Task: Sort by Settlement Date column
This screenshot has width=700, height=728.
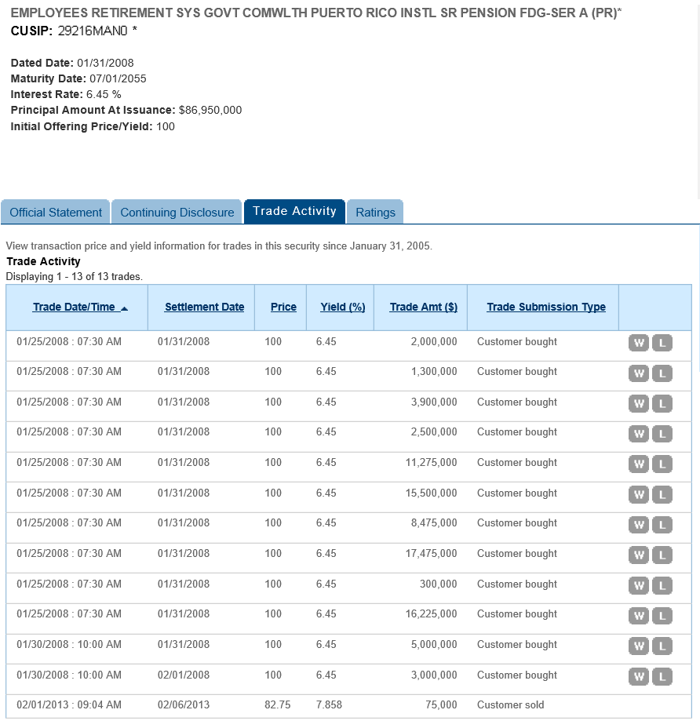Action: click(204, 307)
